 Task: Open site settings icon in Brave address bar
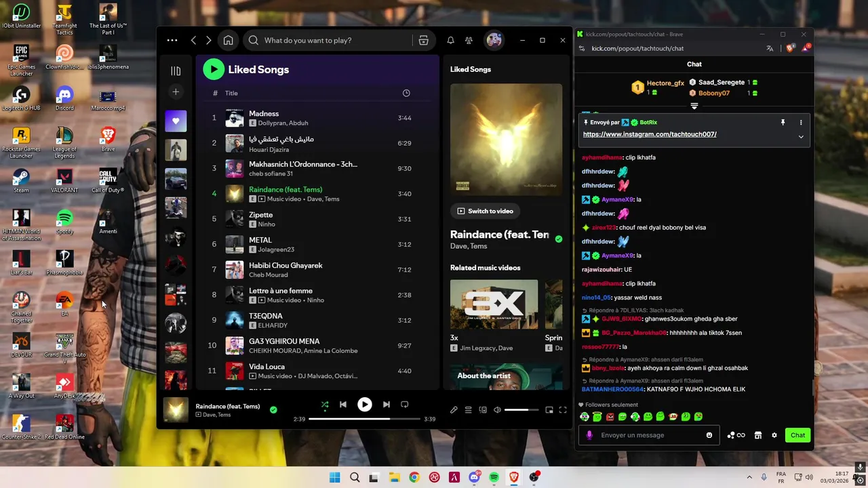pyautogui.click(x=581, y=48)
